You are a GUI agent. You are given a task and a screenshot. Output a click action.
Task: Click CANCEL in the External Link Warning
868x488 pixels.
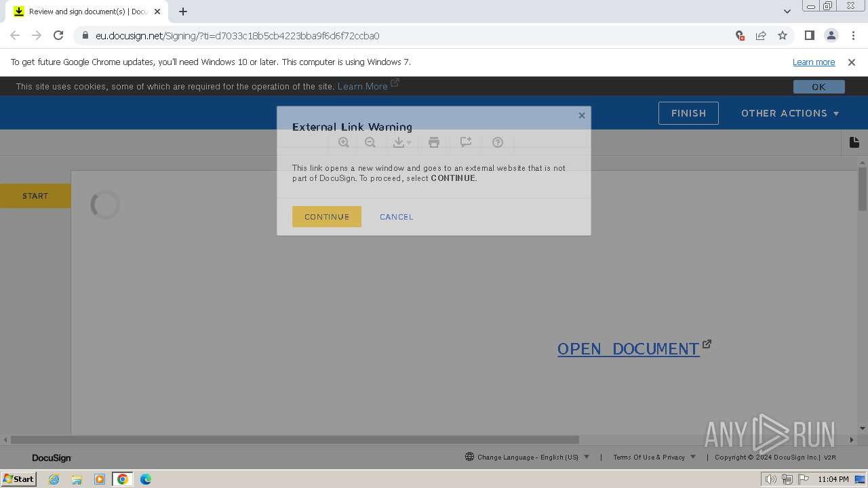[x=397, y=217]
